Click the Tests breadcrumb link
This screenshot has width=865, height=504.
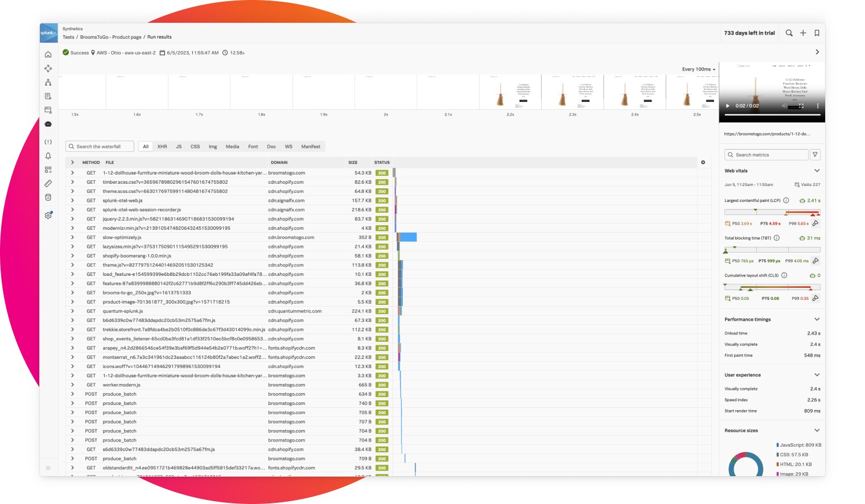point(68,37)
